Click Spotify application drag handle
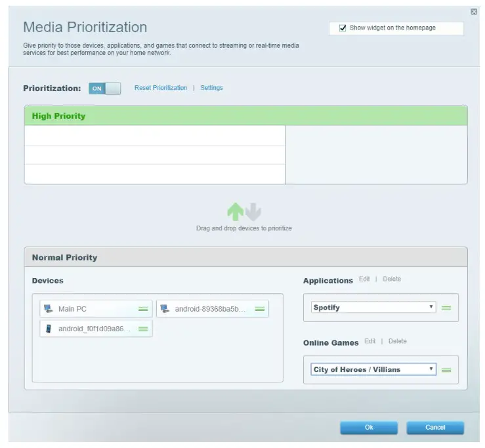Screen dimensions: 485x448 (446, 308)
